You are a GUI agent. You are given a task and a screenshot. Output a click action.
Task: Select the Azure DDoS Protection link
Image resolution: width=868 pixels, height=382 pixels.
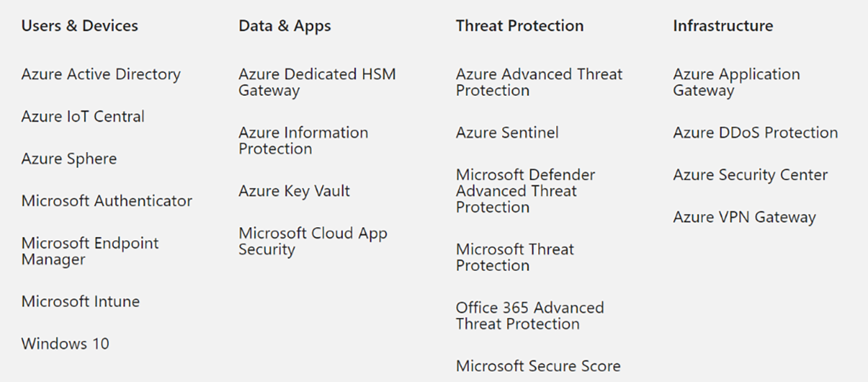(x=755, y=133)
